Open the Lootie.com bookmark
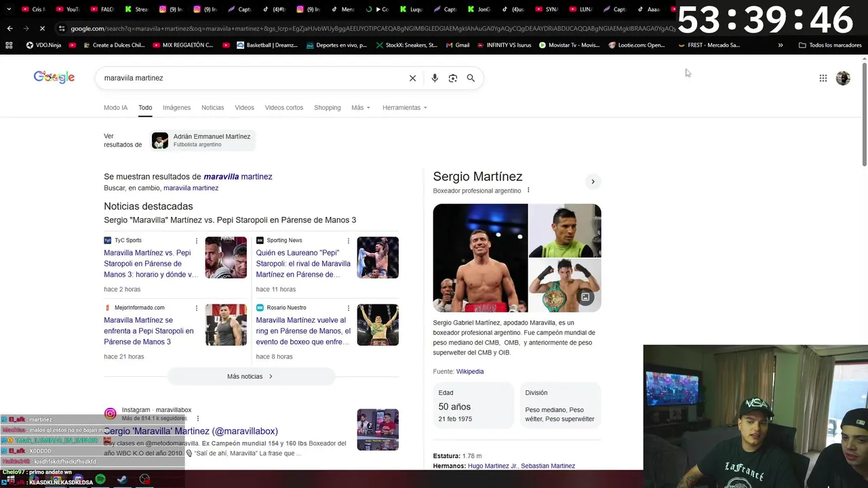 click(637, 45)
